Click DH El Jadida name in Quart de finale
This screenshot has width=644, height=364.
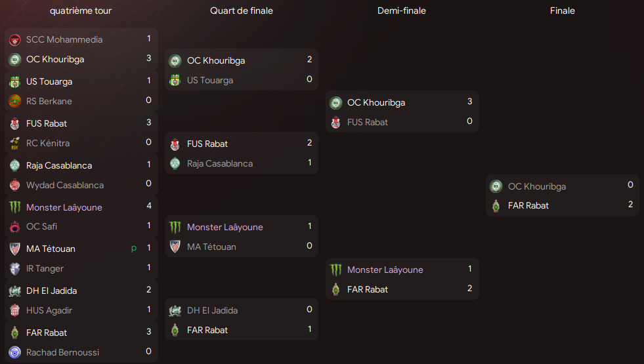[x=212, y=310]
